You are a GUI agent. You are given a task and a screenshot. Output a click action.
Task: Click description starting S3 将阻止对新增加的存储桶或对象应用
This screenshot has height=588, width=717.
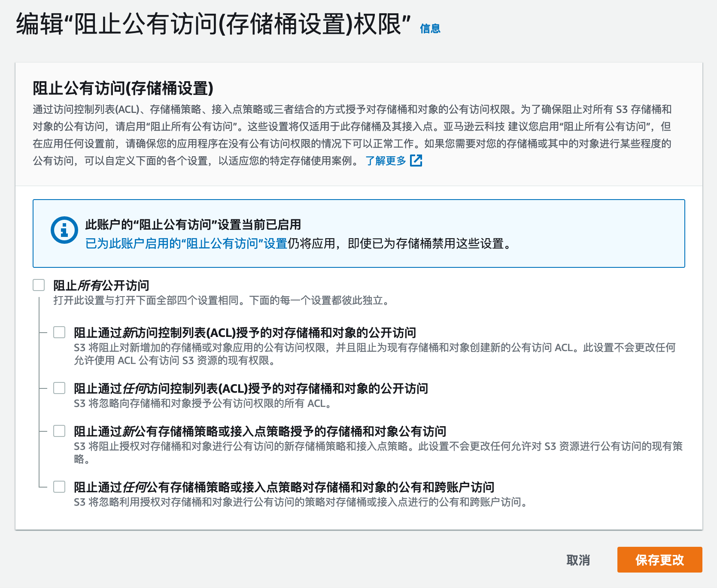[x=375, y=354]
